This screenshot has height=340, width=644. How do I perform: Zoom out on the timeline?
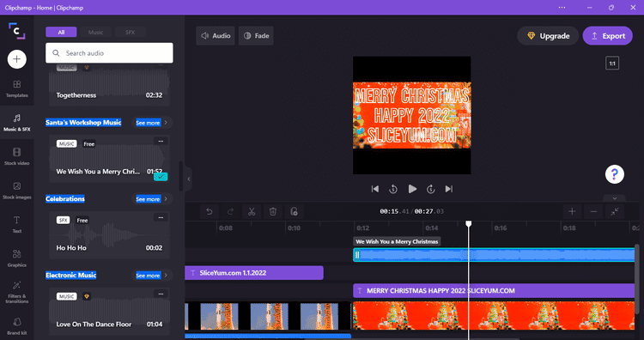pyautogui.click(x=593, y=211)
